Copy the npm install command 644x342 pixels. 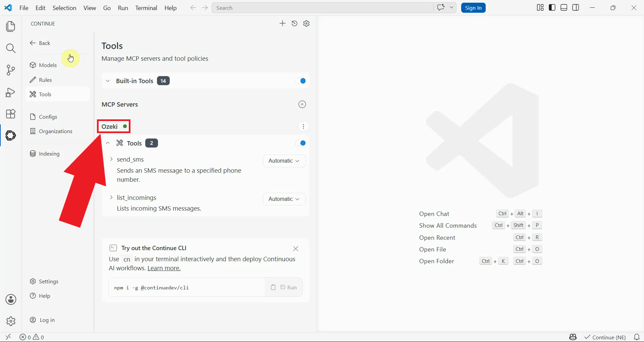click(273, 287)
